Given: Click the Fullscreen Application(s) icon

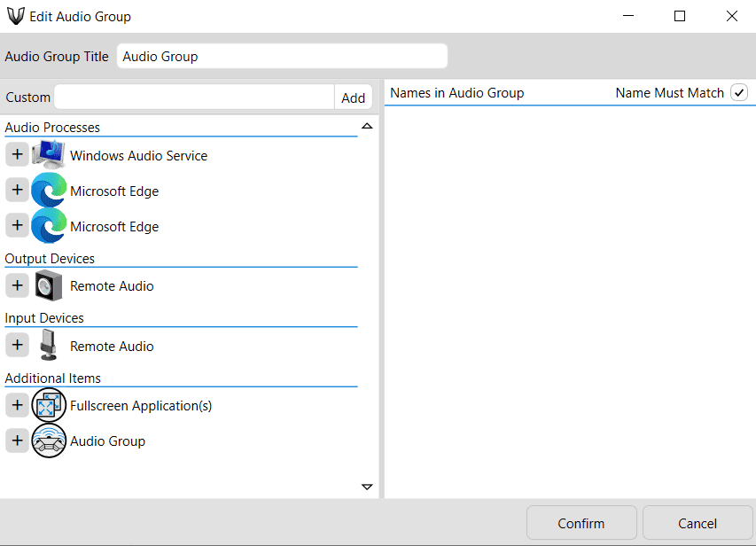Looking at the screenshot, I should tap(49, 405).
